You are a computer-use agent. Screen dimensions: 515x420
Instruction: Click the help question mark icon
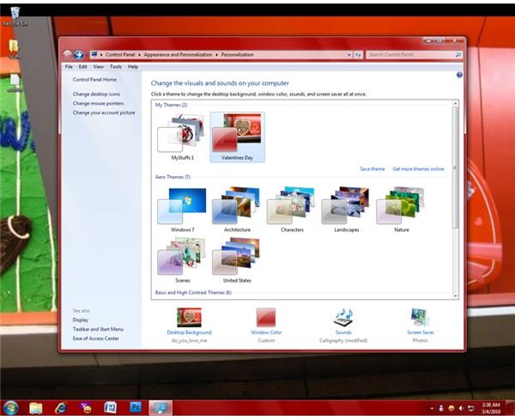(x=459, y=75)
